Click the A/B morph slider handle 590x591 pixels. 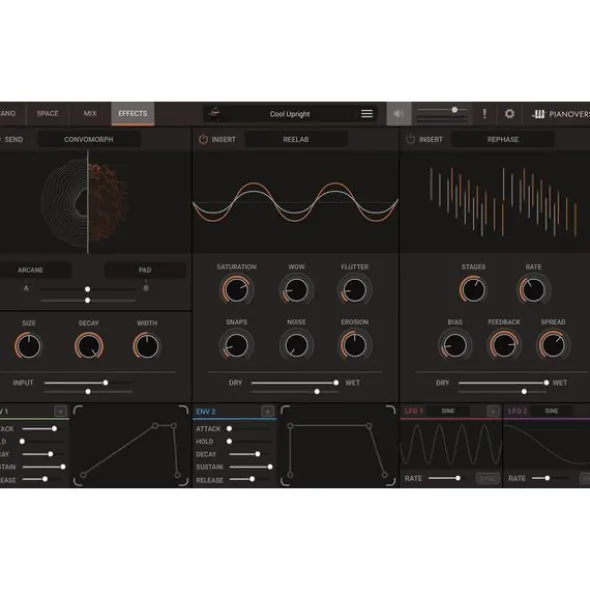(87, 289)
